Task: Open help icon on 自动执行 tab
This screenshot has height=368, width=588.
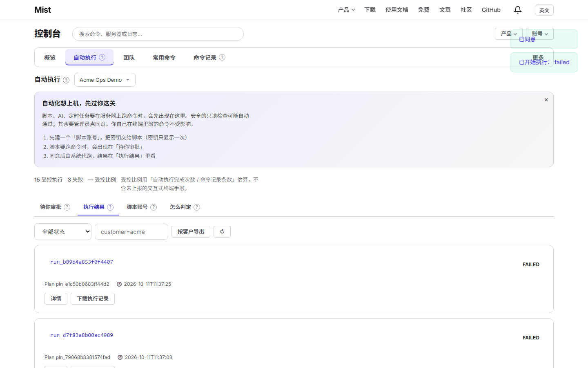Action: (x=102, y=57)
